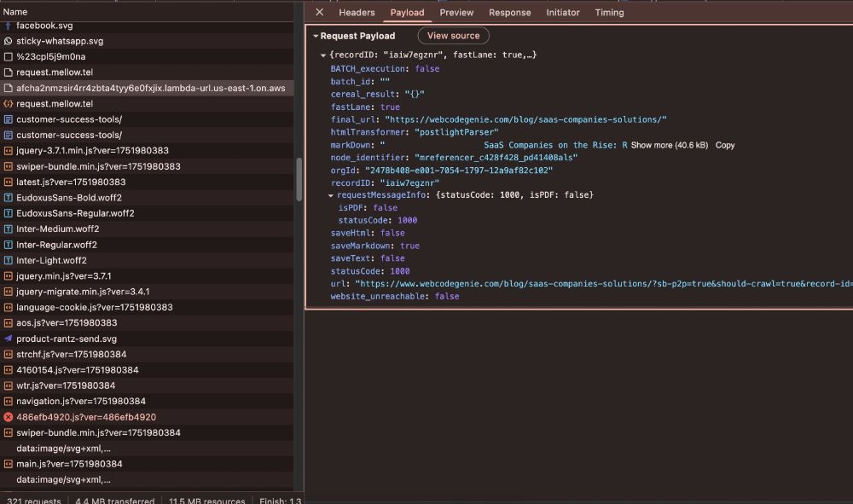Click the website_unreachable false value
Screen dimensions: 853x504
tap(447, 296)
